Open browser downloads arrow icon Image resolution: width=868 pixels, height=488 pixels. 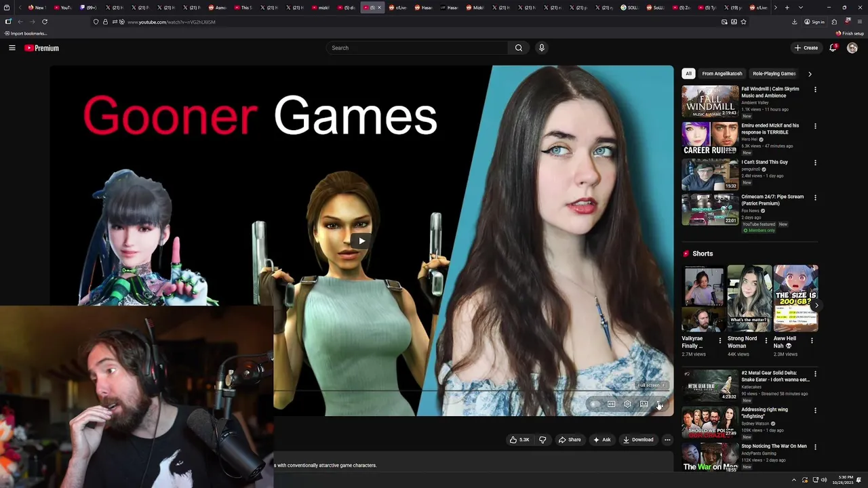[795, 22]
